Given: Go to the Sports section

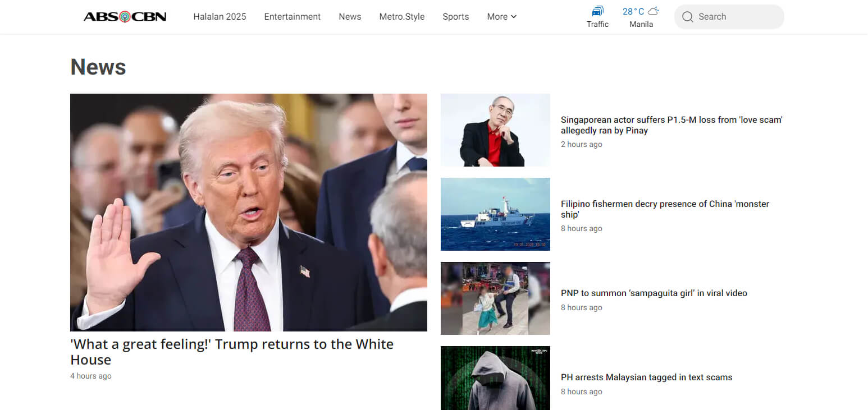Looking at the screenshot, I should pyautogui.click(x=455, y=17).
